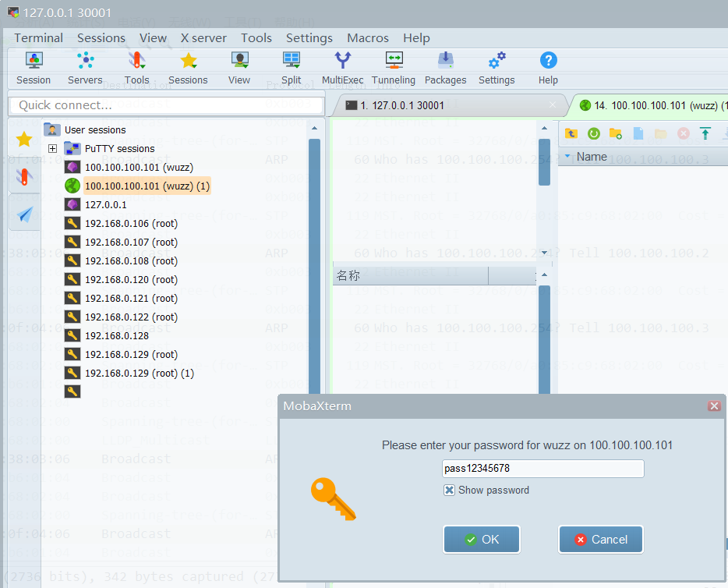Open the Settings menu in menu bar

coord(309,38)
